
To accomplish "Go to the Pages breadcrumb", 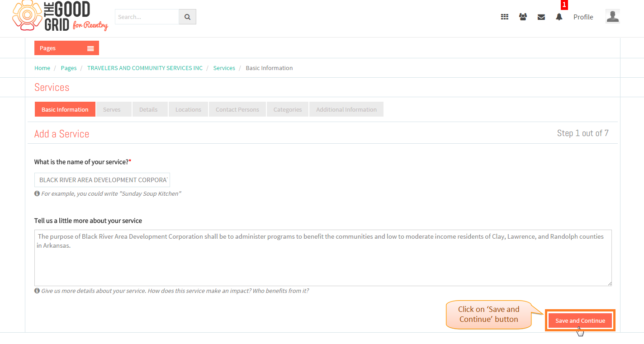I will point(69,68).
